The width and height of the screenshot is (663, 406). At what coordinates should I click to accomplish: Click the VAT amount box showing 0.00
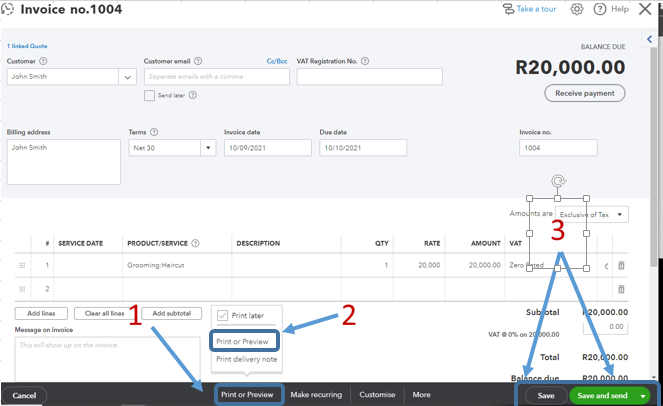(605, 327)
